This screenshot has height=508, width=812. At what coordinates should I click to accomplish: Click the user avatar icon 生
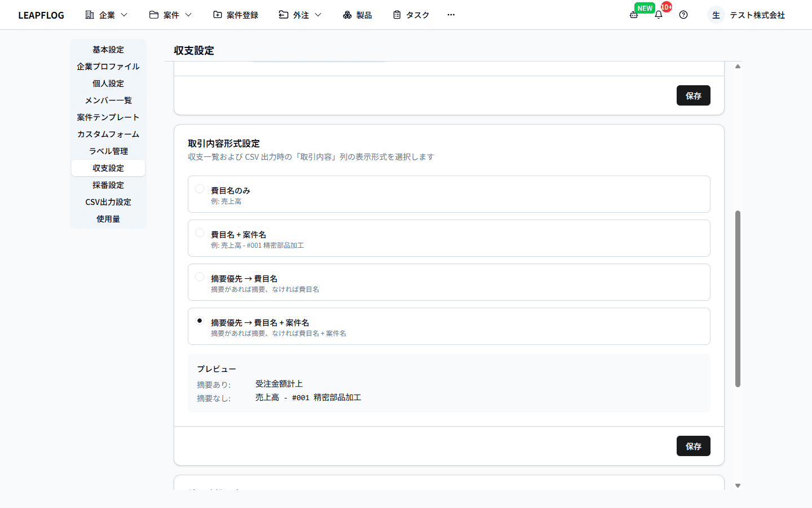point(716,15)
